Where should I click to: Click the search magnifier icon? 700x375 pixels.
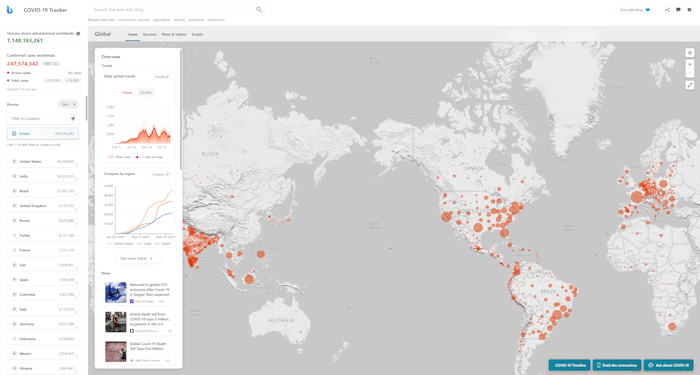(x=259, y=9)
